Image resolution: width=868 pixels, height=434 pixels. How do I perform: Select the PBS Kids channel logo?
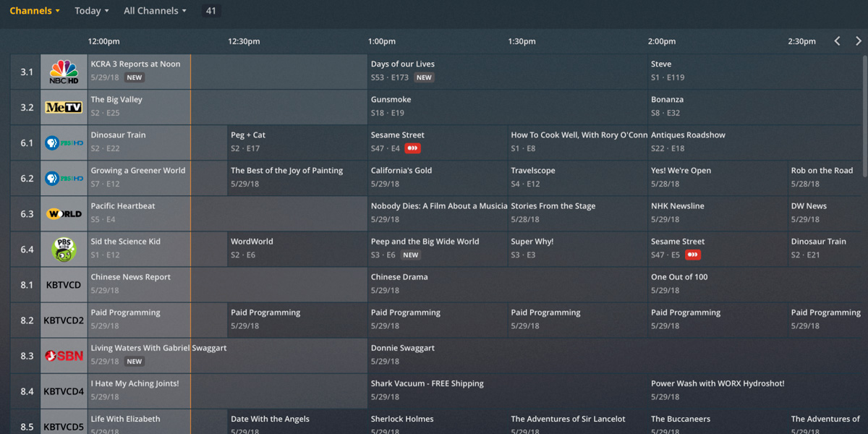click(64, 249)
